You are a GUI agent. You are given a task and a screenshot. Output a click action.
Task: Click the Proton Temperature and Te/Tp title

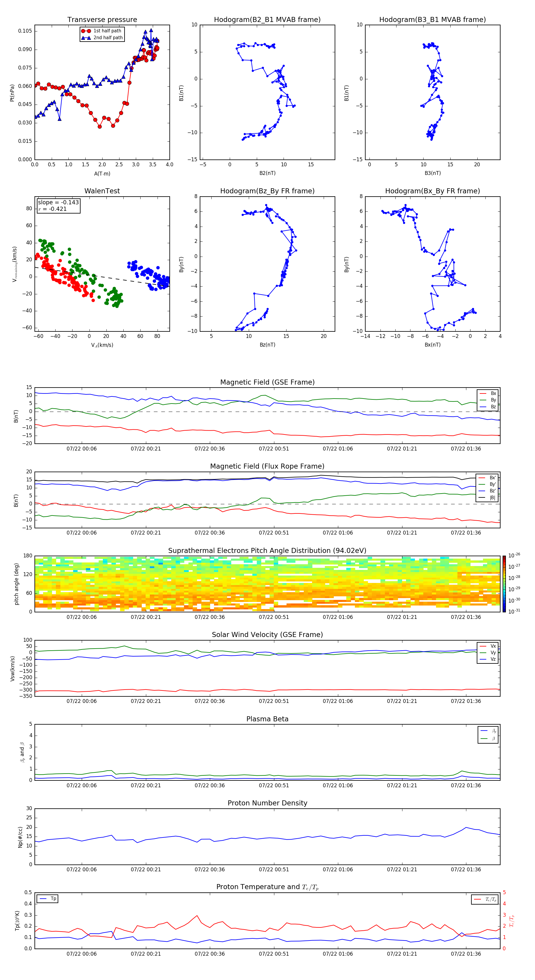267,887
